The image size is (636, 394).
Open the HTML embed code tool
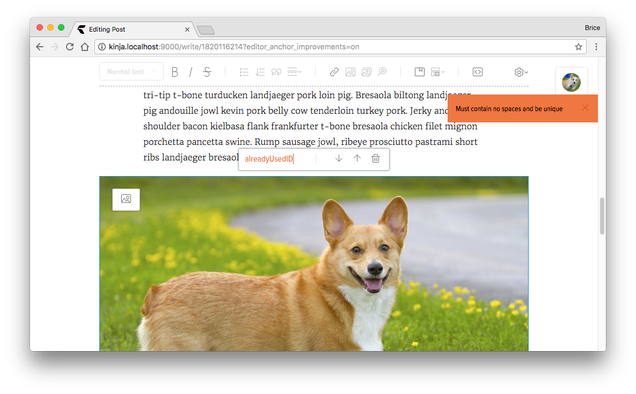point(477,72)
